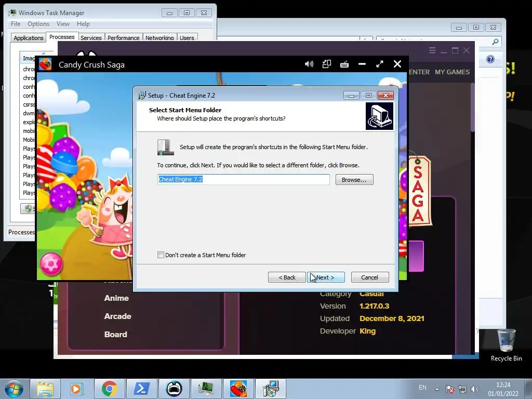
Task: Click the pink settings gear in Candy Crush
Action: click(x=51, y=264)
